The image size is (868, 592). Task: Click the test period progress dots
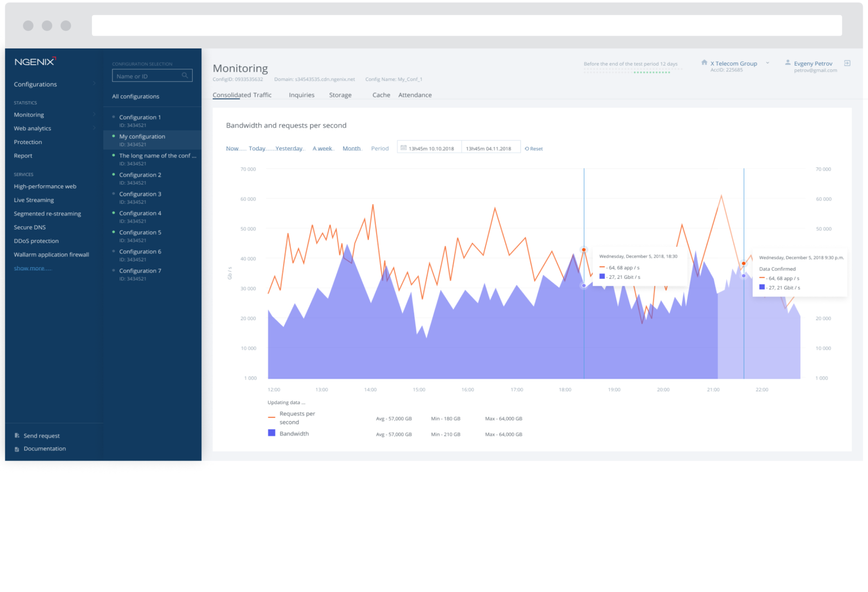point(633,72)
